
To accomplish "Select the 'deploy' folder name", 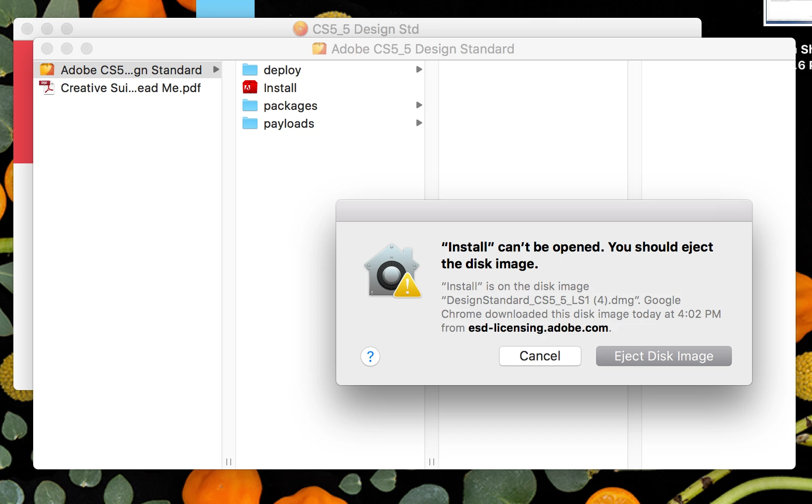I will (282, 70).
